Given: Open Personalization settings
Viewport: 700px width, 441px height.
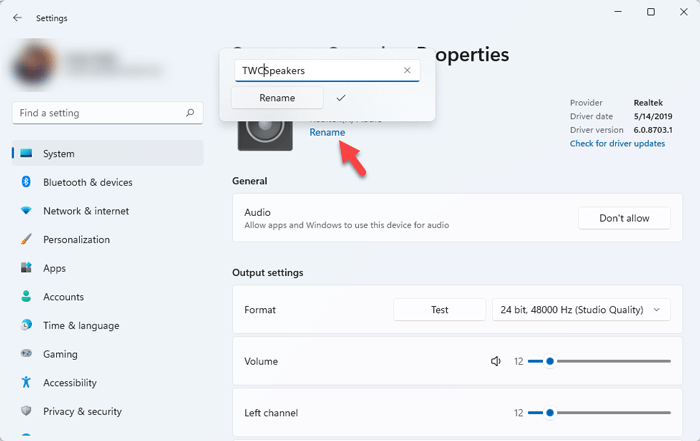Looking at the screenshot, I should pos(76,240).
